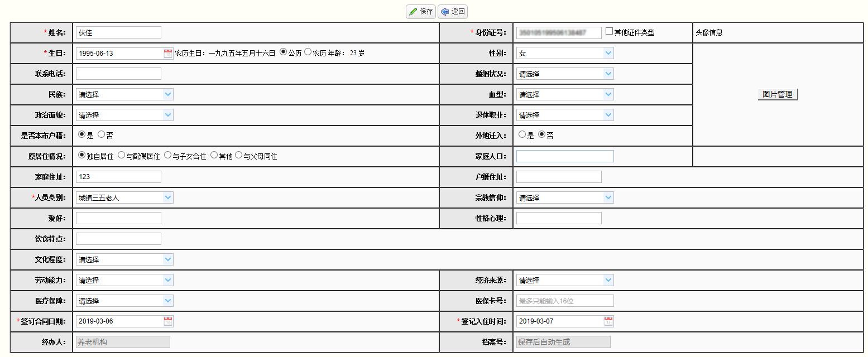Open calendar icon for 签订合同日期
Screen dimensions: 868x357
click(x=168, y=321)
